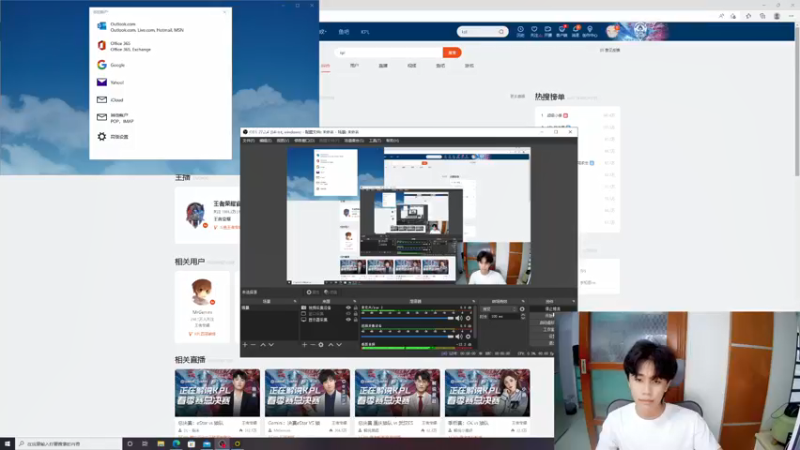
Task: Open the scene transition type dropdown
Action: (x=499, y=309)
